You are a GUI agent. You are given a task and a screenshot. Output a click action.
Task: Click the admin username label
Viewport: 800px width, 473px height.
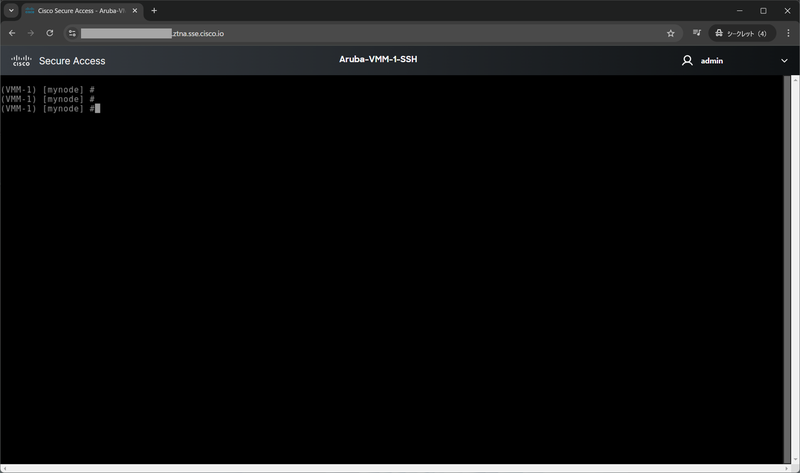coord(712,61)
